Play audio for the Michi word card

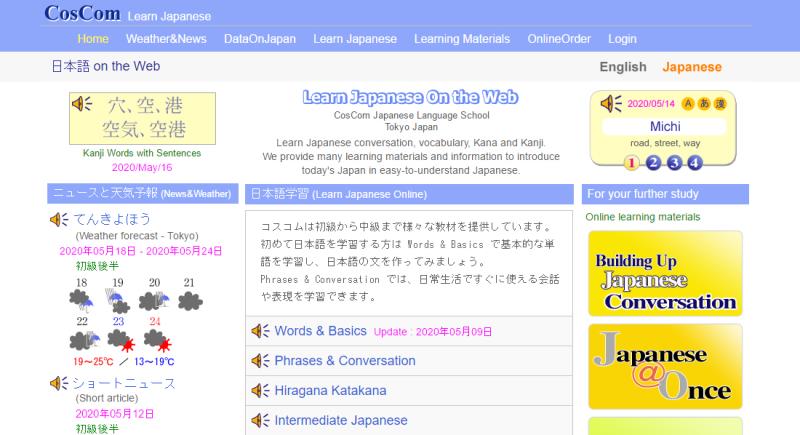pyautogui.click(x=610, y=102)
